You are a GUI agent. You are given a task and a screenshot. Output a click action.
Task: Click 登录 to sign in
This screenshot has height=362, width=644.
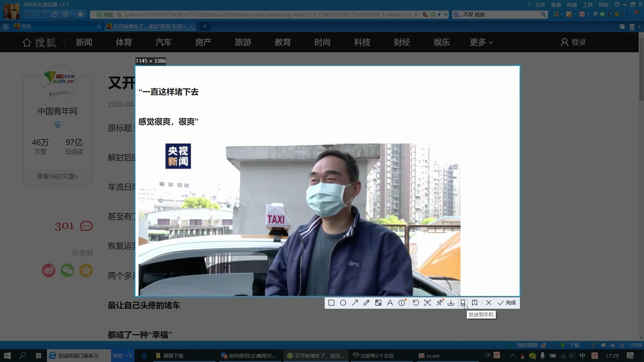(573, 42)
